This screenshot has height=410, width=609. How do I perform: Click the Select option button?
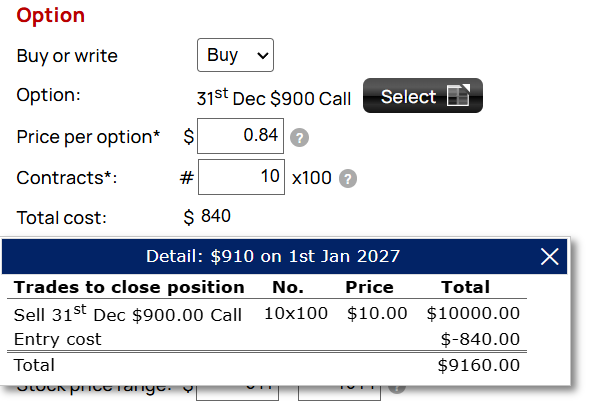[423, 96]
